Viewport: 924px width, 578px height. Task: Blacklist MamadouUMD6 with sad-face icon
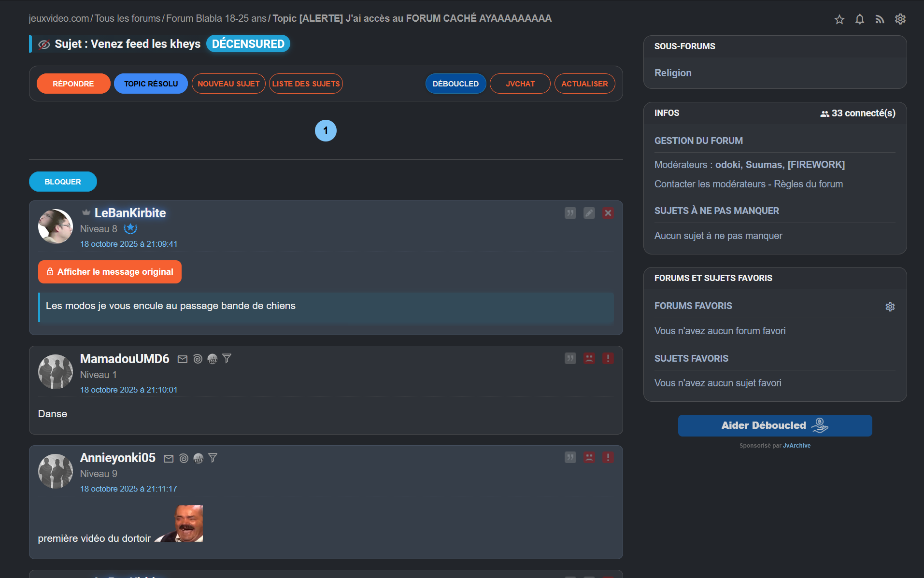[x=589, y=358]
